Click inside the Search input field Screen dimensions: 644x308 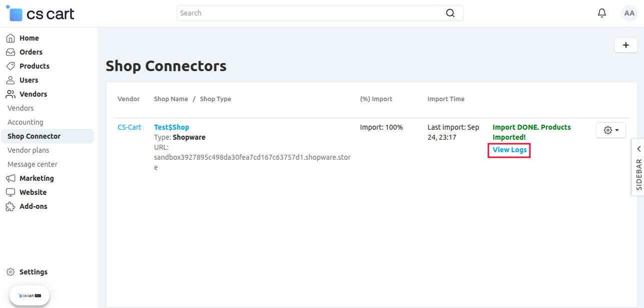[x=300, y=13]
